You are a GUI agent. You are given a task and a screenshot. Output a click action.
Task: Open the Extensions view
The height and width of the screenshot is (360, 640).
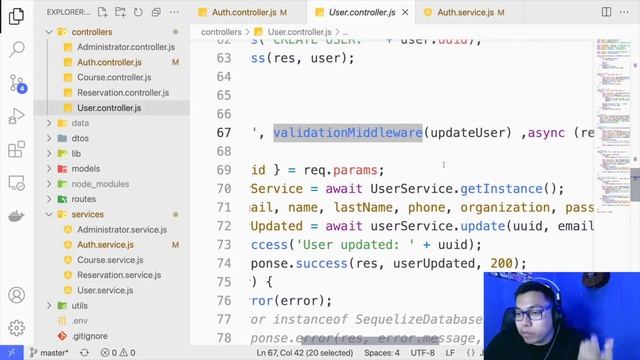click(x=16, y=149)
